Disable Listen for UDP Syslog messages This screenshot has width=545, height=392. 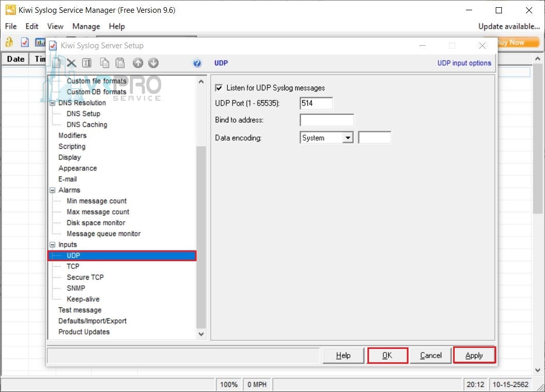tap(219, 88)
